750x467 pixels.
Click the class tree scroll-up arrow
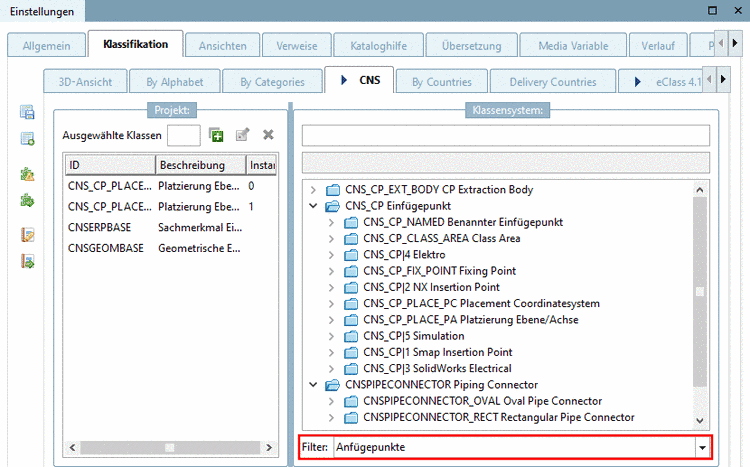700,190
